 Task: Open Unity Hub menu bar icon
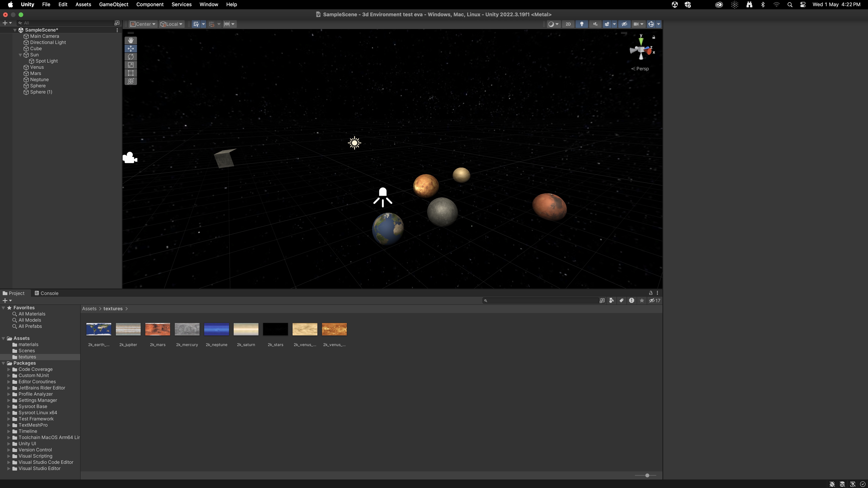click(675, 5)
